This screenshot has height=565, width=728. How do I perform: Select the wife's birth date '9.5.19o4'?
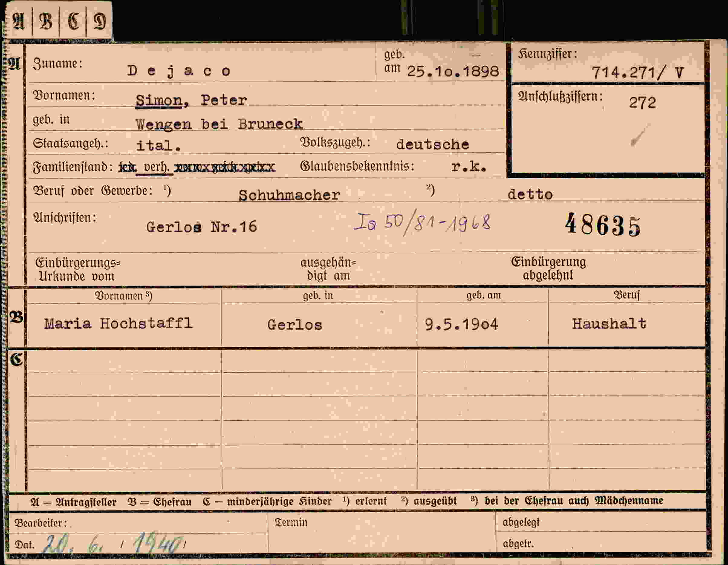coord(461,324)
